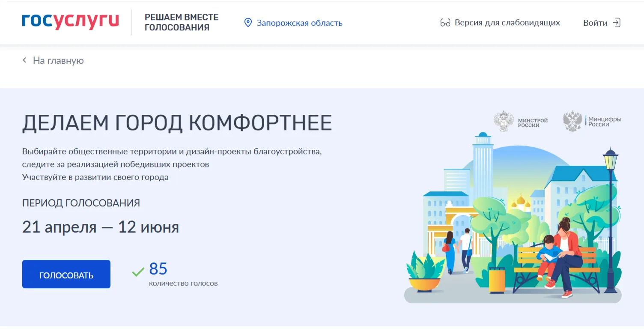The image size is (644, 331).
Task: Enable Версия для слабовидящих mode
Action: point(507,23)
